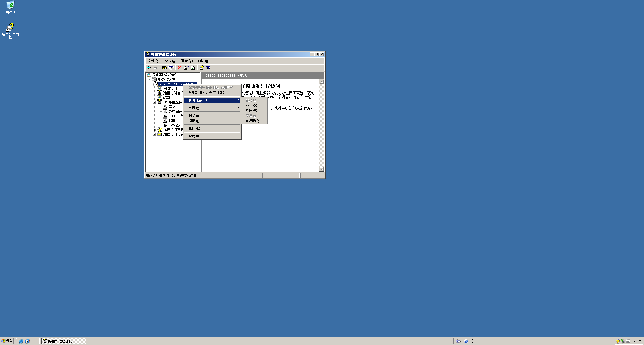Image resolution: width=644 pixels, height=345 pixels.
Task: Toggle the Show/Hide Console Tree icon
Action: coord(171,68)
